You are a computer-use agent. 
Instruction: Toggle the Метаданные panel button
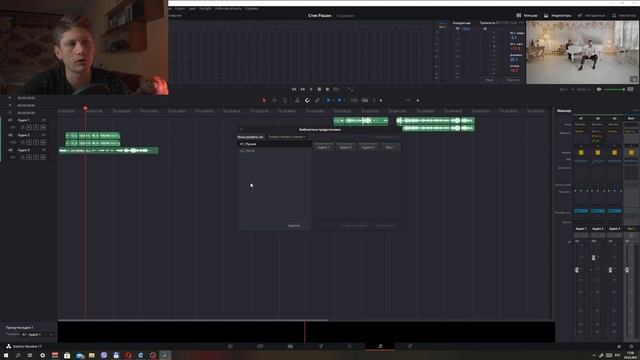tap(591, 16)
